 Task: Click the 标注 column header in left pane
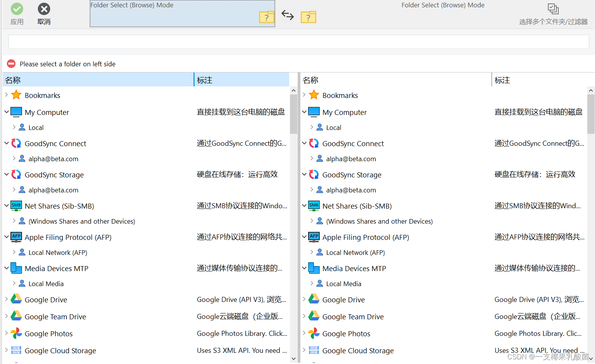(x=242, y=80)
